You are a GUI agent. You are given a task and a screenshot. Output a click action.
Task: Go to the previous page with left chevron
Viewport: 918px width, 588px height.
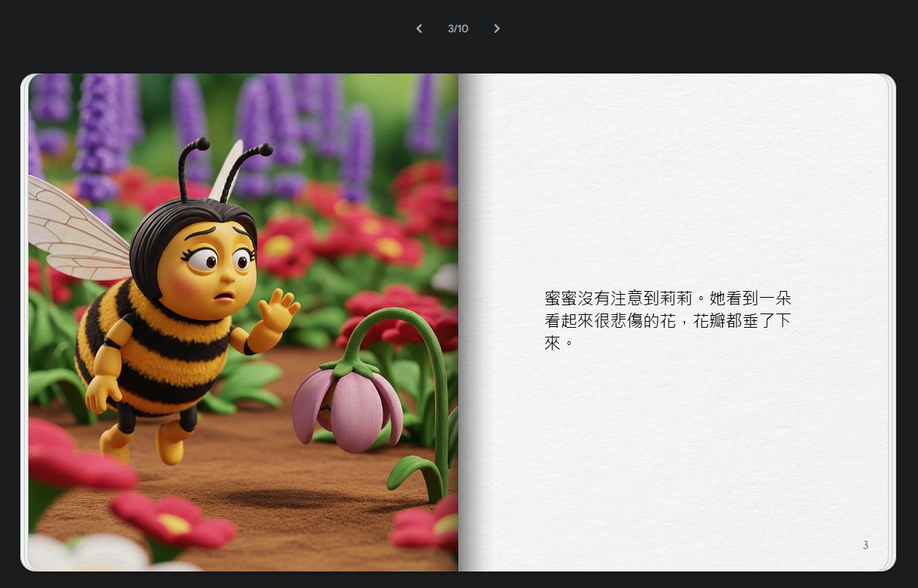pyautogui.click(x=419, y=28)
